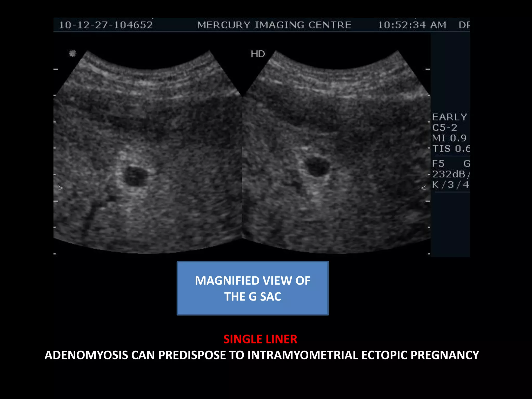
Task: Click the 'EARLY' preset label
Action: [449, 117]
